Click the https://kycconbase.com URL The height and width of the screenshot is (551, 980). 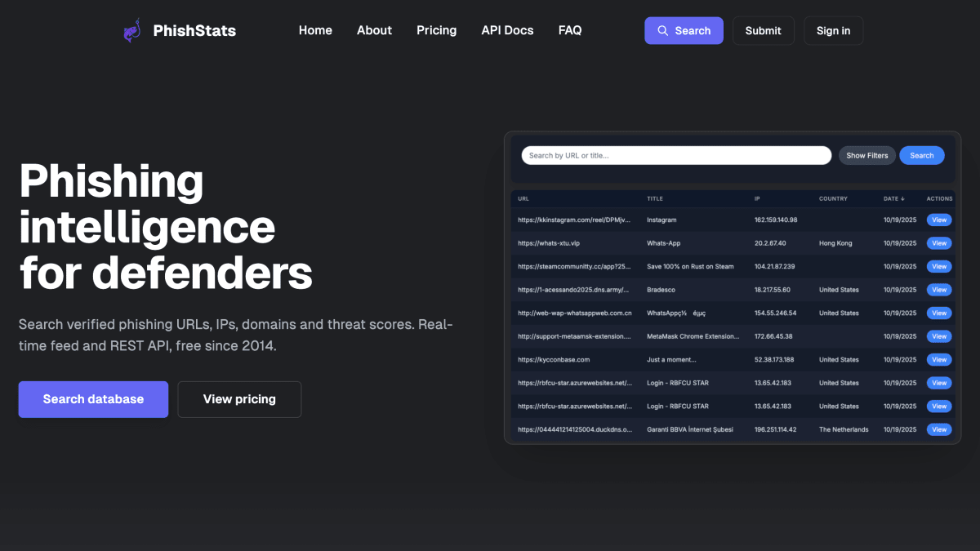(554, 359)
